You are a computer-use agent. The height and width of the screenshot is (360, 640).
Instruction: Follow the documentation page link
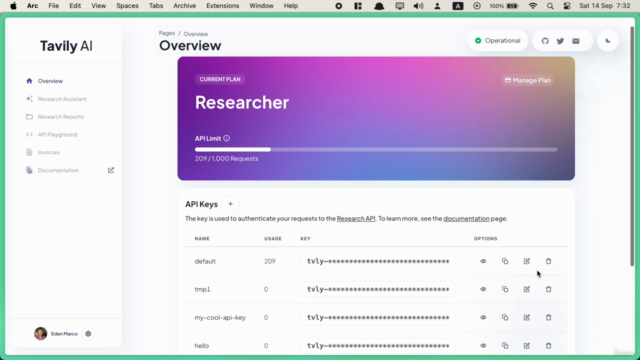466,218
